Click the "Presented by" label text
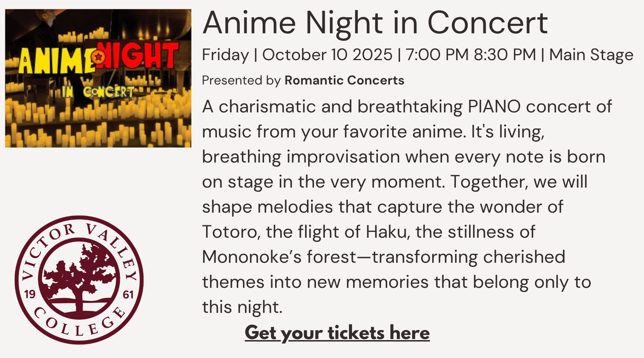Screen dimensions: 644x358 point(241,80)
